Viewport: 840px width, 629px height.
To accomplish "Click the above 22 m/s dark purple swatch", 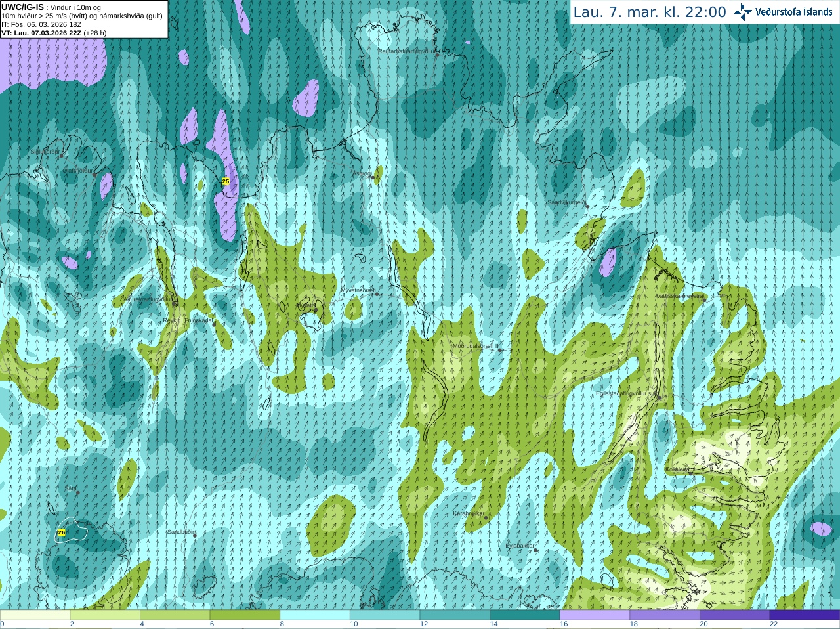I will [805, 615].
